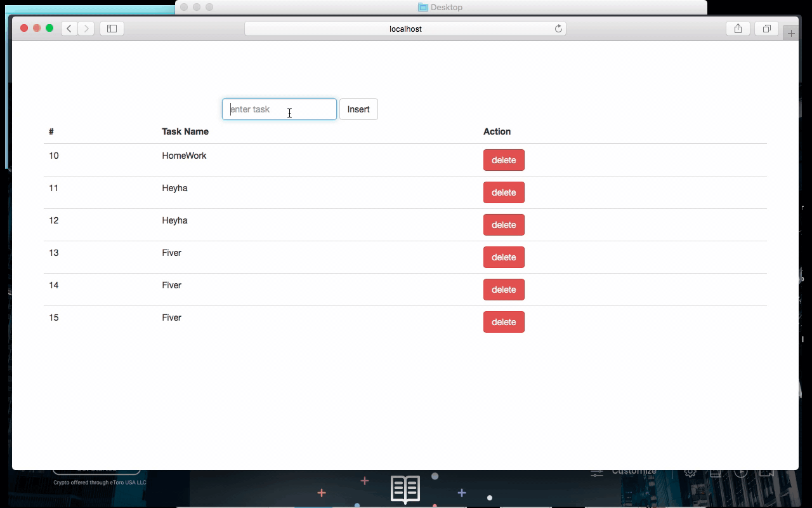This screenshot has height=508, width=812.
Task: Click the open book reader icon
Action: (405, 489)
